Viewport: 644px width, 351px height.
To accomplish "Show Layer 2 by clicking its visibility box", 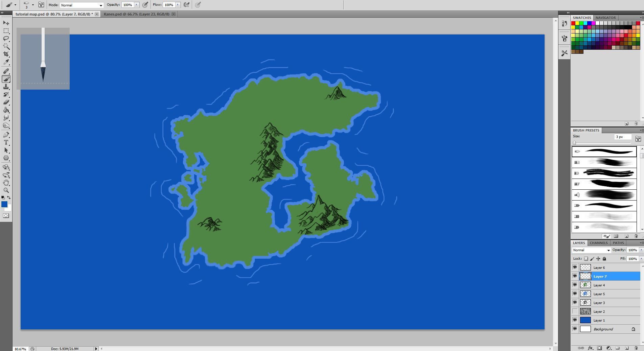I will [x=575, y=311].
